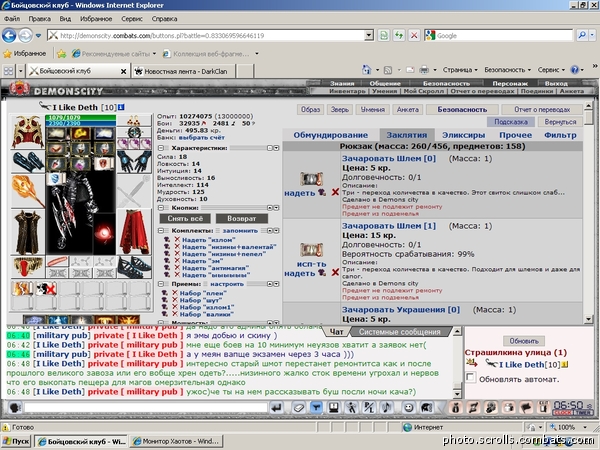Click inside the chat message input field

[146, 408]
